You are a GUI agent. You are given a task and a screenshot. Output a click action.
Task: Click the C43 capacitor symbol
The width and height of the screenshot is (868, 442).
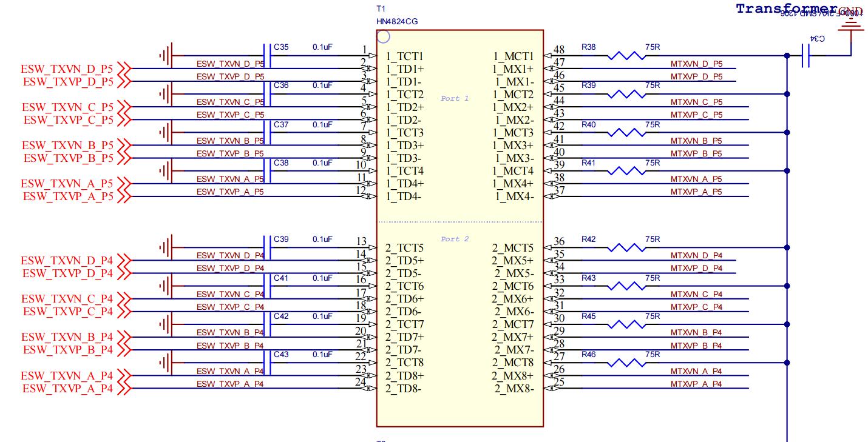(267, 363)
